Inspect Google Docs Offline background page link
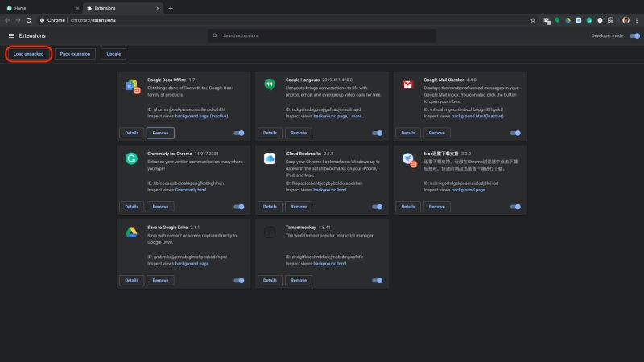This screenshot has width=644, height=362. (x=201, y=116)
